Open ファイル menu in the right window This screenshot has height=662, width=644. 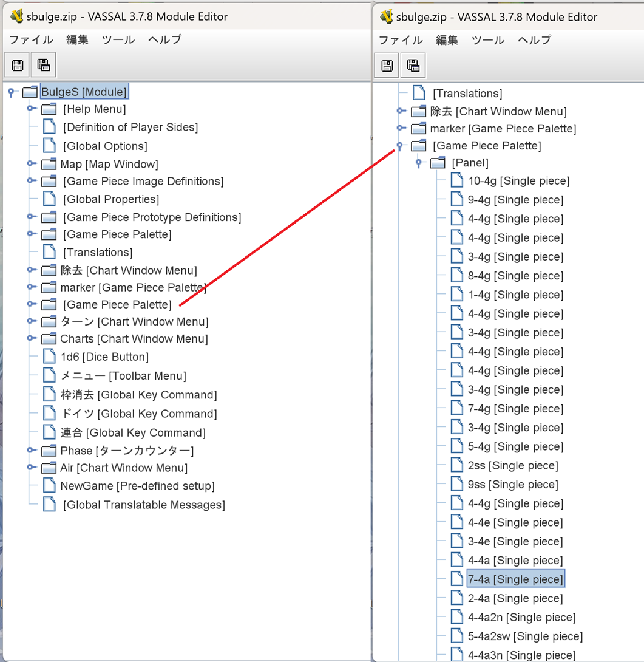click(x=401, y=40)
